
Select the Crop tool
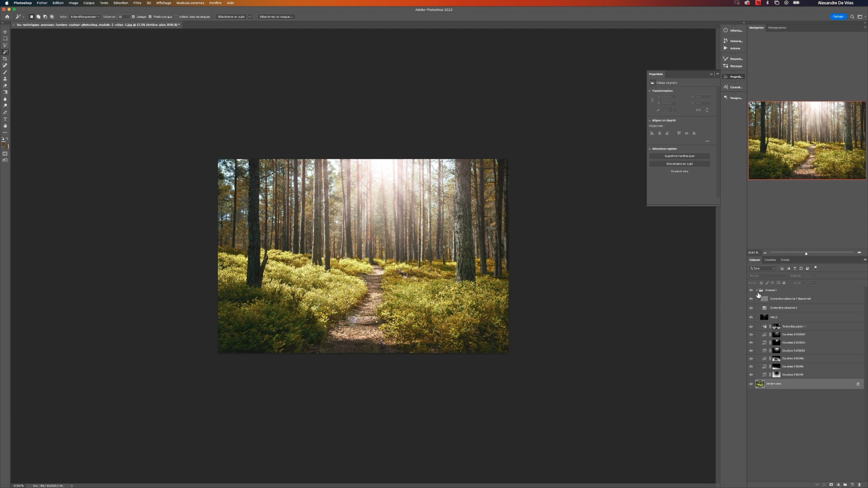pyautogui.click(x=5, y=59)
